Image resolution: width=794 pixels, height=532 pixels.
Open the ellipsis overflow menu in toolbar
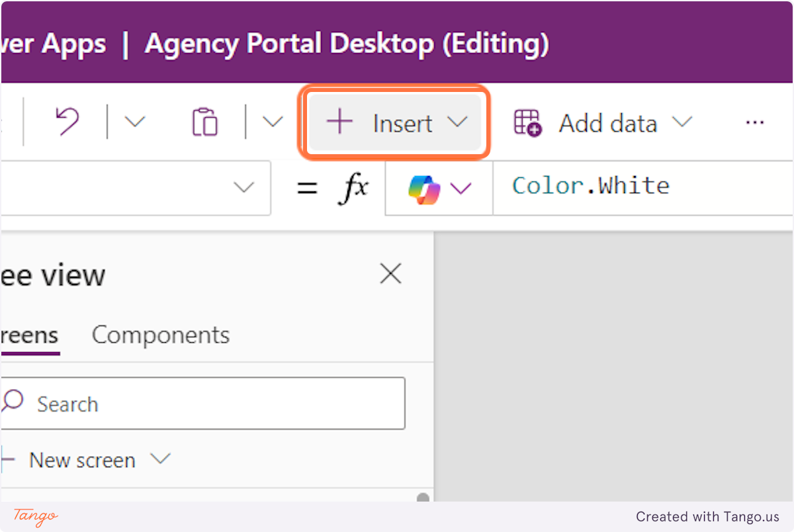click(754, 122)
